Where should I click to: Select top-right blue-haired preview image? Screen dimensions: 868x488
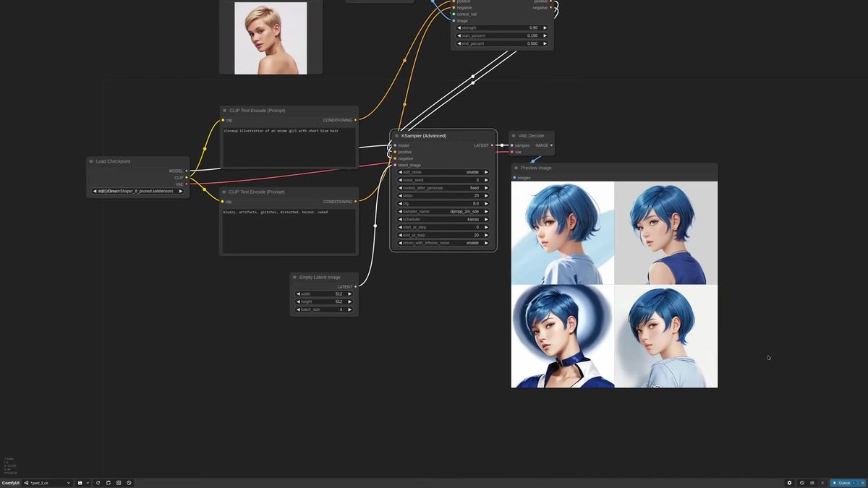click(x=666, y=232)
